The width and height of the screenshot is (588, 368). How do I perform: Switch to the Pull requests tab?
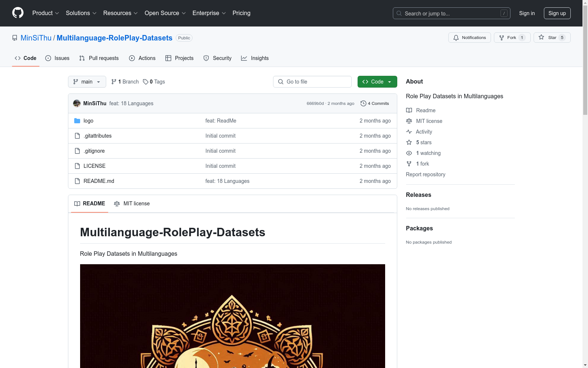(99, 58)
